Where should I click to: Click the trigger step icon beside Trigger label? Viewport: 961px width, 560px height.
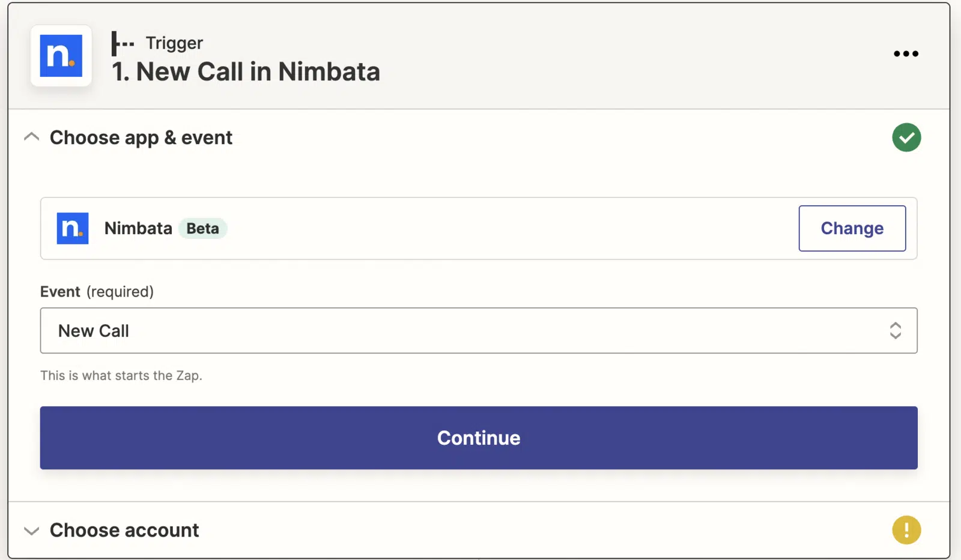123,44
